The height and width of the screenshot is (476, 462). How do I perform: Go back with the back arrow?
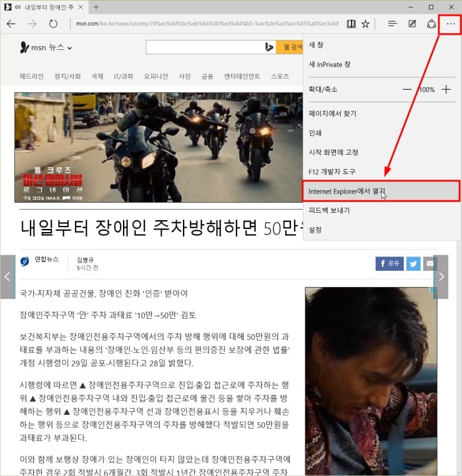pos(11,24)
